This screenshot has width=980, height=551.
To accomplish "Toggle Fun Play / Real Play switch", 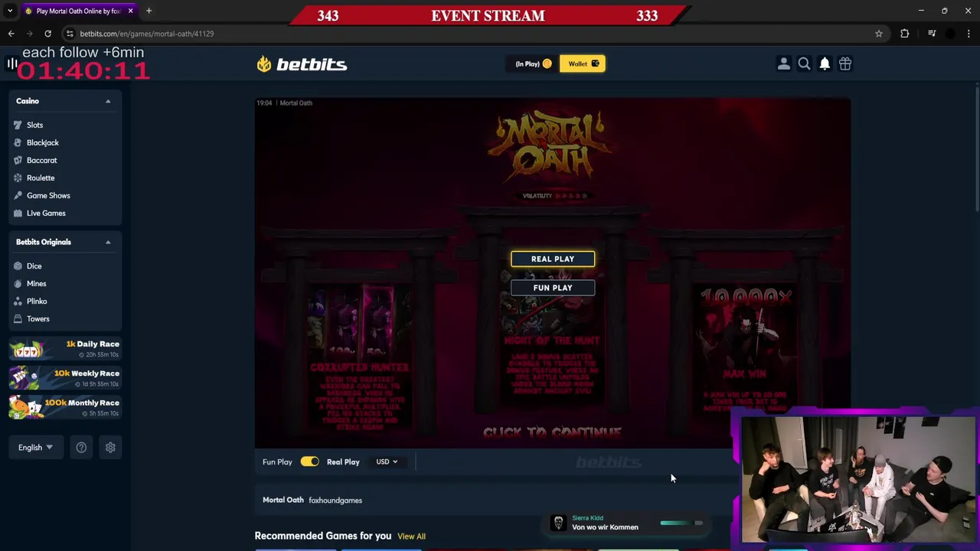I will (309, 461).
